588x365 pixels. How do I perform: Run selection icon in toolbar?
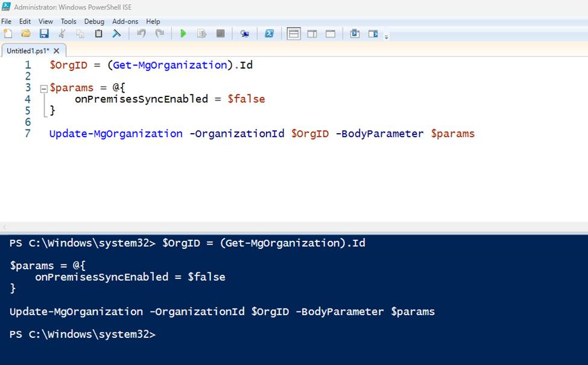coord(202,34)
